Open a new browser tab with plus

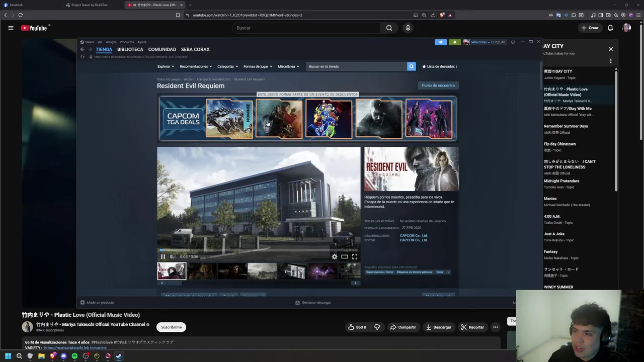point(191,5)
